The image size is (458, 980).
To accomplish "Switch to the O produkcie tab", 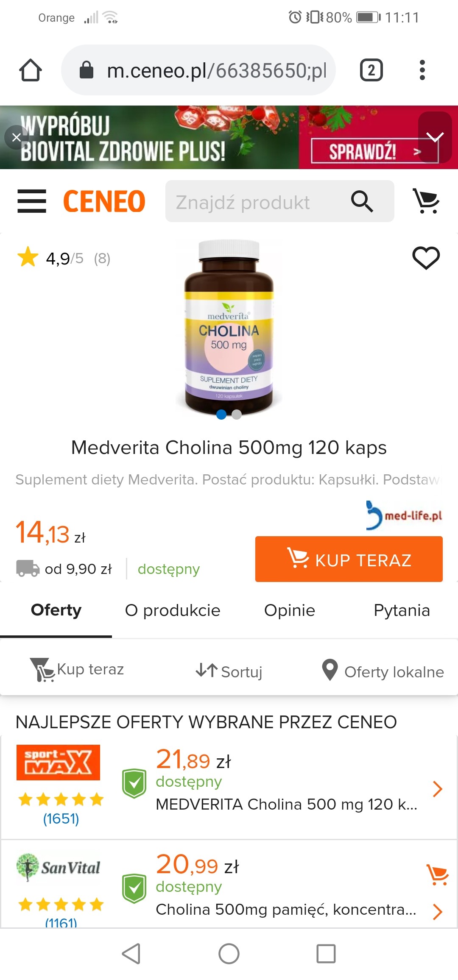I will tap(173, 610).
